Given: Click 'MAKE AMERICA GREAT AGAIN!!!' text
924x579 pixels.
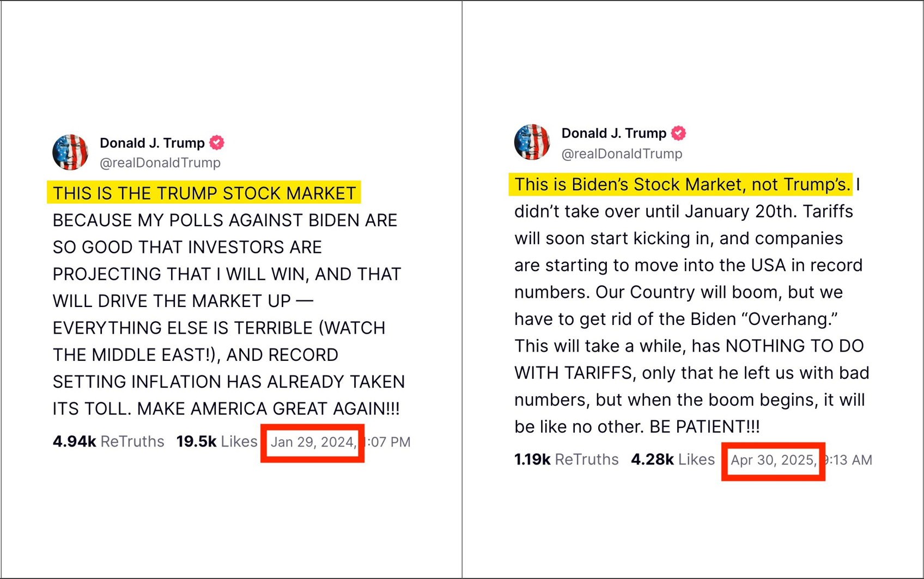Looking at the screenshot, I should [x=268, y=408].
